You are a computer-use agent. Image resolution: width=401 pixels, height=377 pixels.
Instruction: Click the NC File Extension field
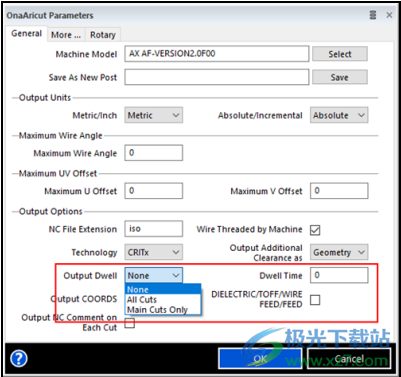coord(154,229)
